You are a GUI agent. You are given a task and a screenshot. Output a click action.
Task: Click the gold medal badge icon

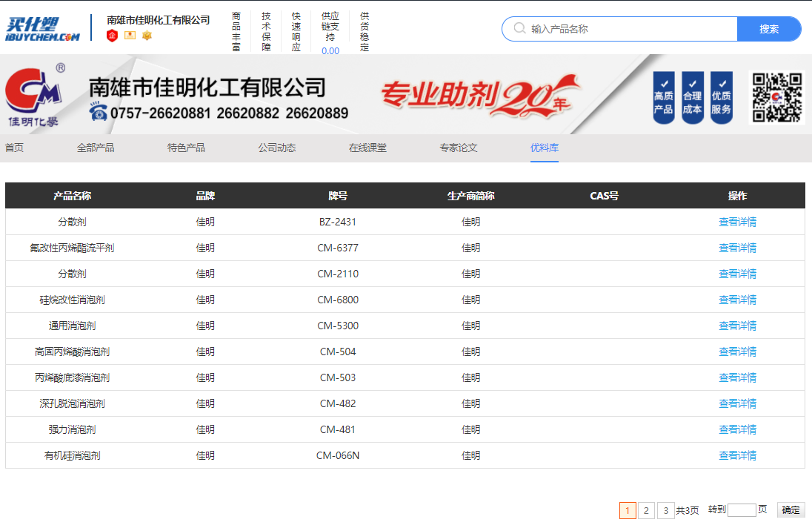click(147, 36)
